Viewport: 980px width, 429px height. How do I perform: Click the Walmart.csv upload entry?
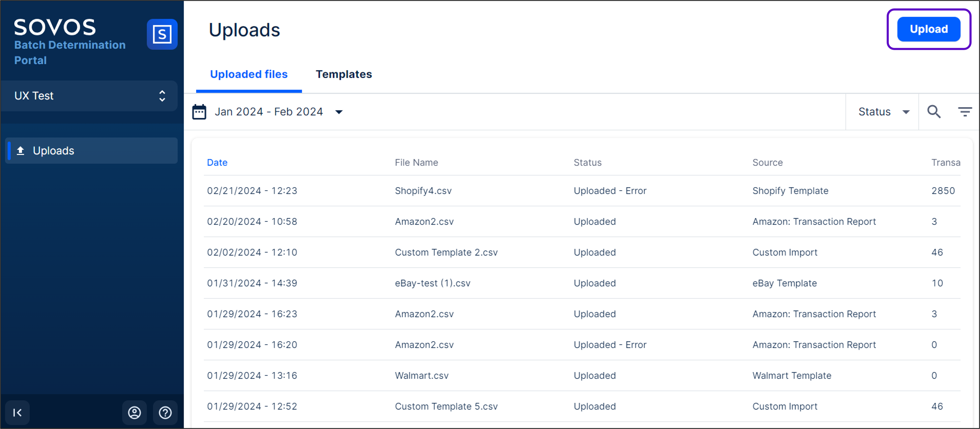(421, 376)
